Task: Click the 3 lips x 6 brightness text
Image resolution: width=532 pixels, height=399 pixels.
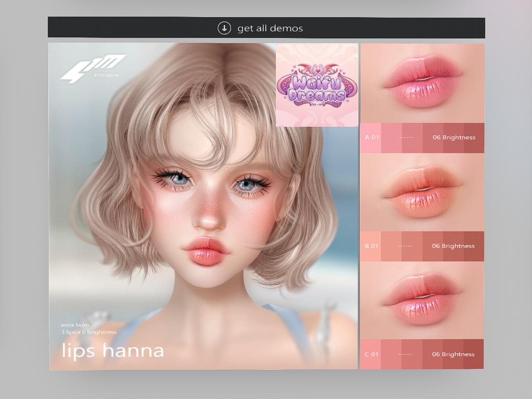Action: click(88, 332)
